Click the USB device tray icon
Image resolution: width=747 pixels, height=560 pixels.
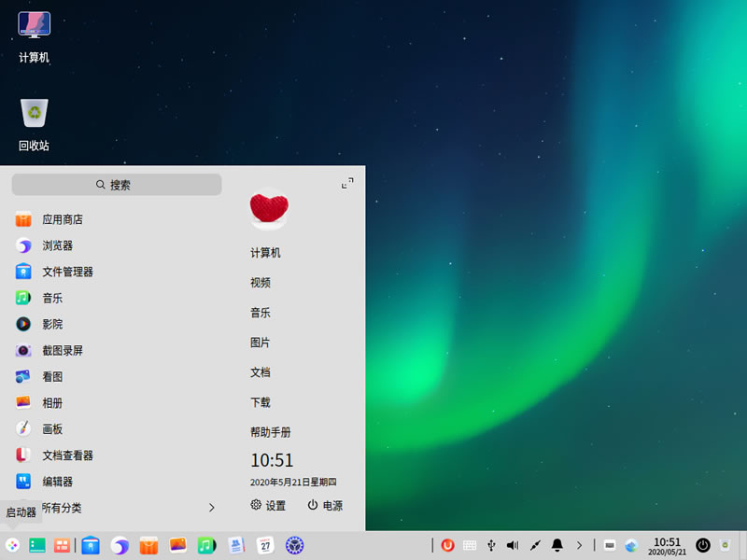point(491,545)
